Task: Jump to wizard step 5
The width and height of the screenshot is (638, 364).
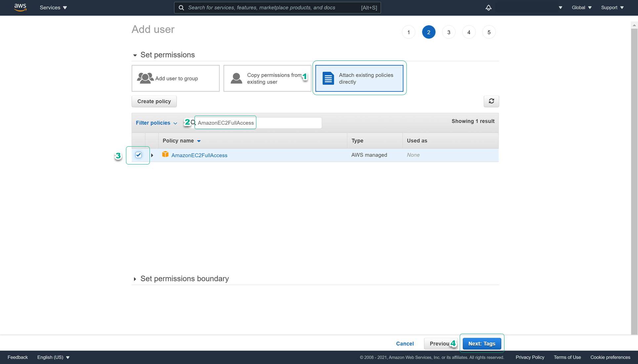Action: click(489, 32)
